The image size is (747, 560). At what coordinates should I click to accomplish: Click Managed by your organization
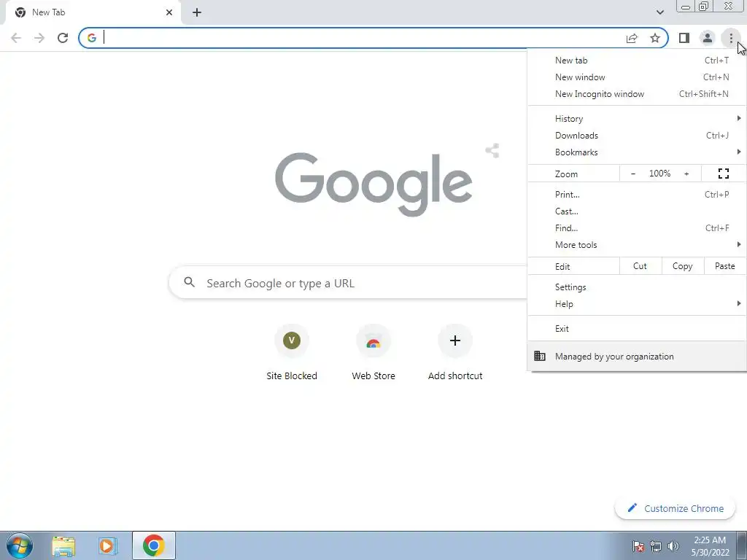[637, 356]
